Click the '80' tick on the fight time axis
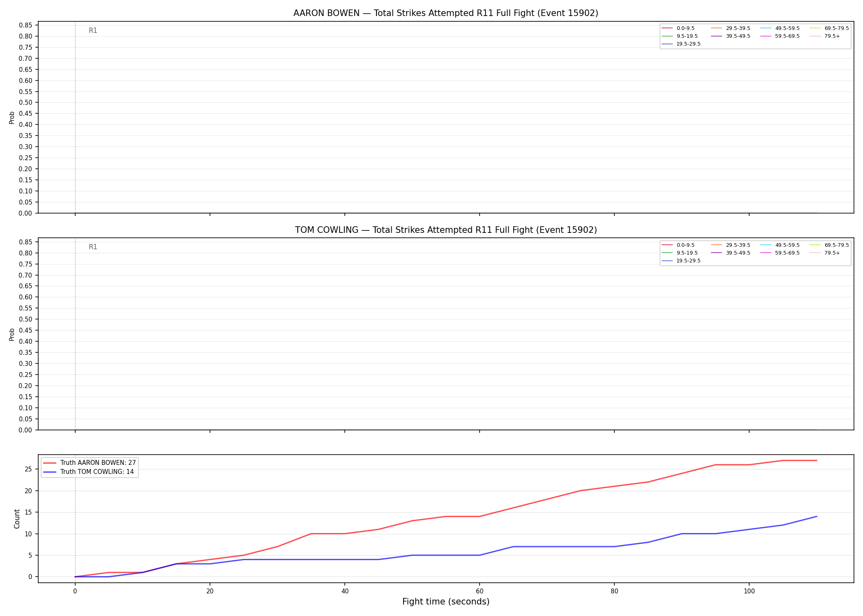 click(614, 591)
